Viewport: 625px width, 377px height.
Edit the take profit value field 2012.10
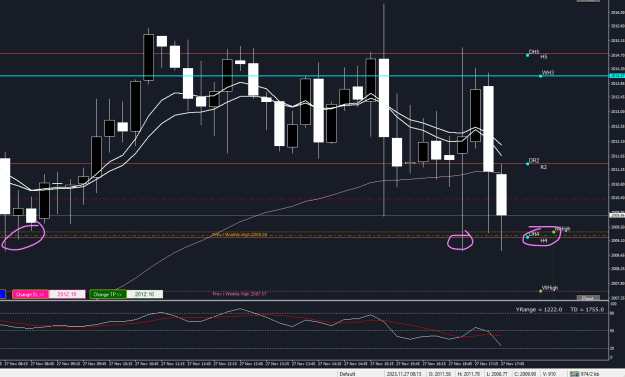144,294
